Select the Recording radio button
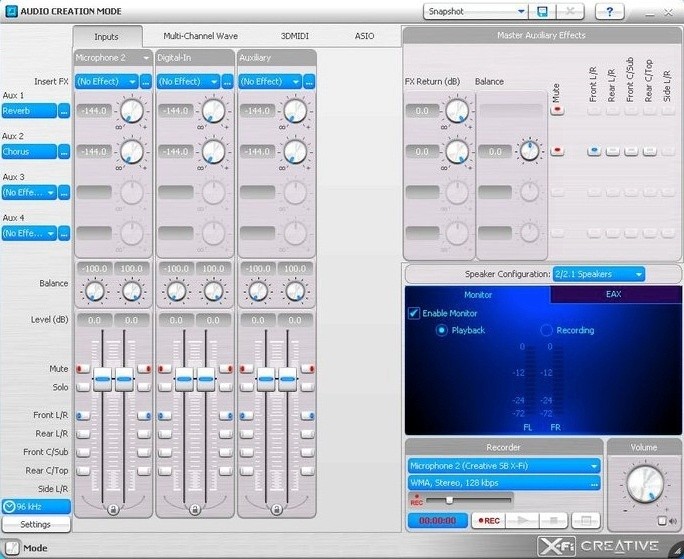The image size is (684, 559). coord(546,330)
